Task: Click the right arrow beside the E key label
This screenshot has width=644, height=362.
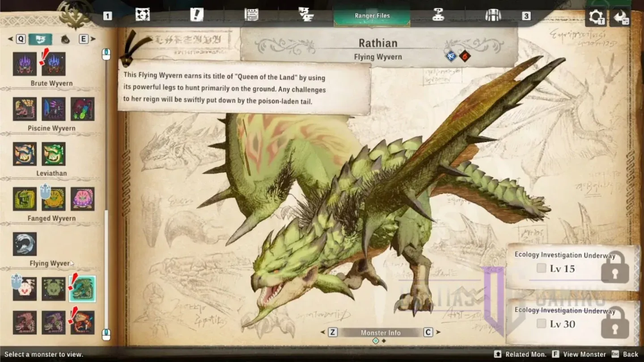Action: (93, 39)
